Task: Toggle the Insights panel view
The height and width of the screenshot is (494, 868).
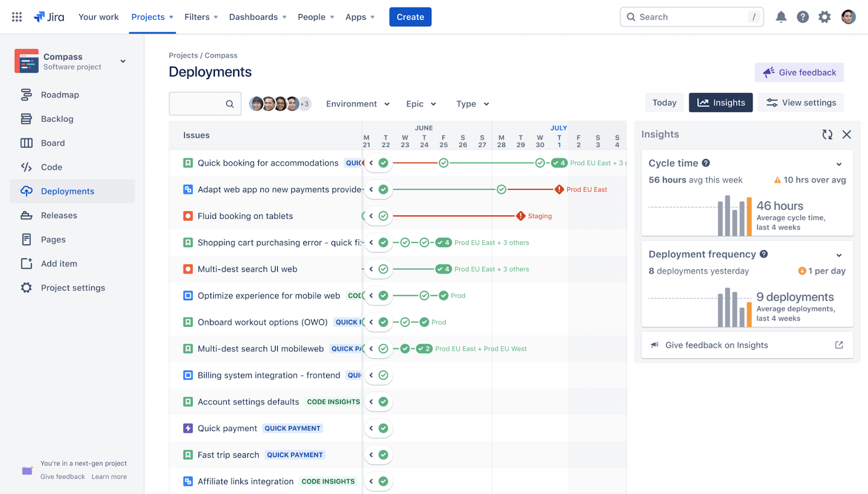Action: pos(720,102)
